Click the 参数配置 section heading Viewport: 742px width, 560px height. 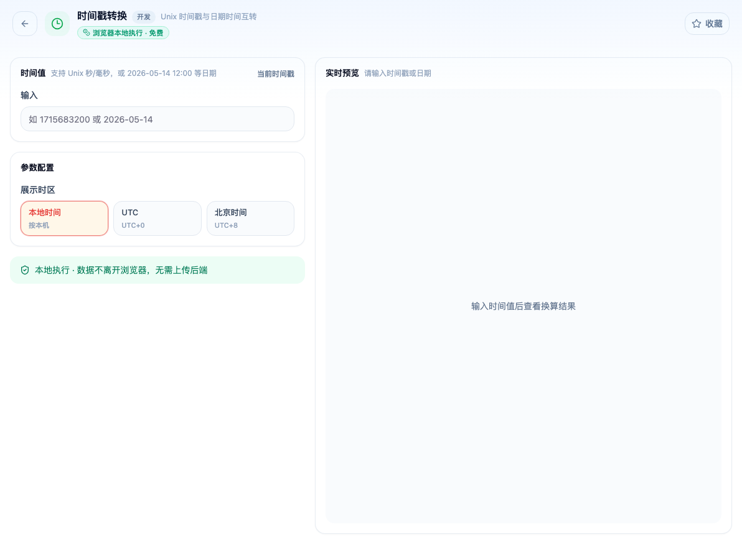tap(37, 167)
